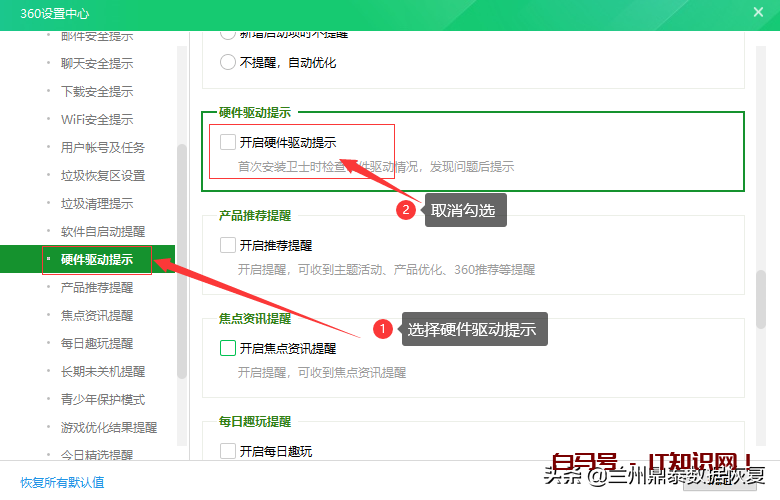Select 游戏优化结果提醒 in the sidebar
This screenshot has height=500, width=780.
[x=109, y=427]
